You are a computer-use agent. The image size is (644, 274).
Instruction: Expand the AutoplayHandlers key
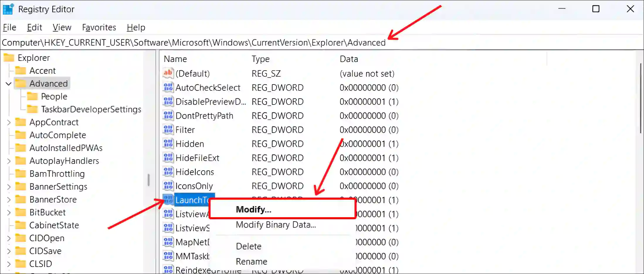(x=9, y=161)
